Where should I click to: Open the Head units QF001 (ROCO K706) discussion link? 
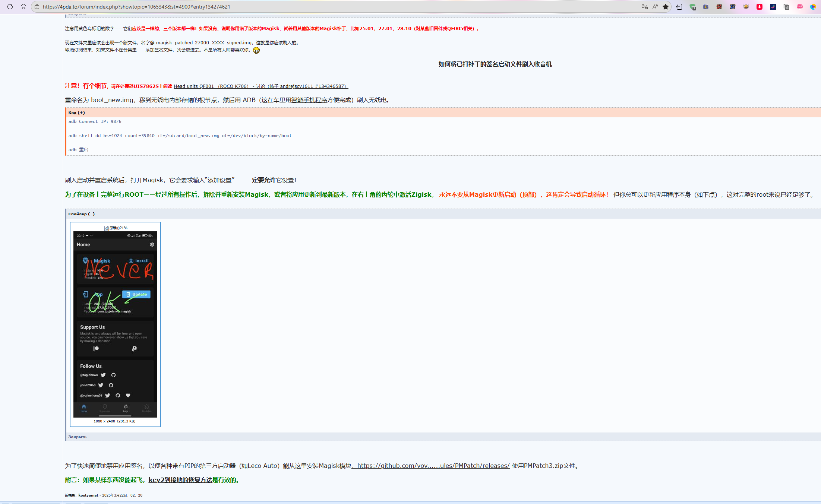(x=261, y=86)
